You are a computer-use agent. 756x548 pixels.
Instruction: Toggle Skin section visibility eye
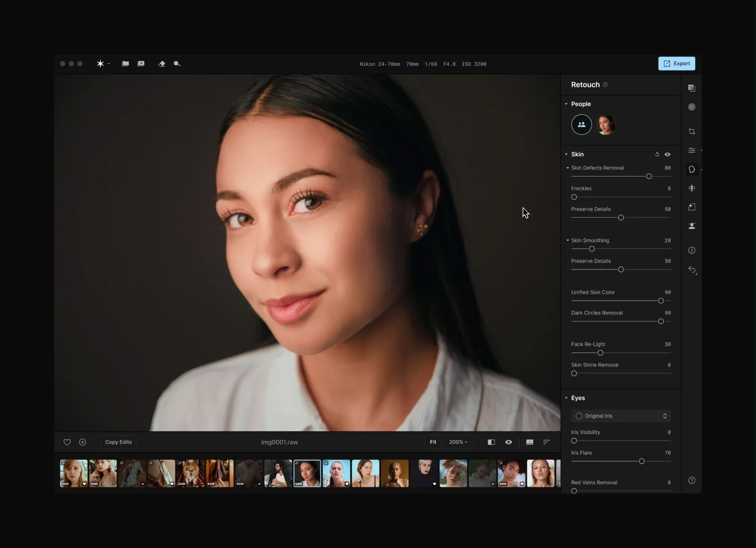click(x=667, y=154)
